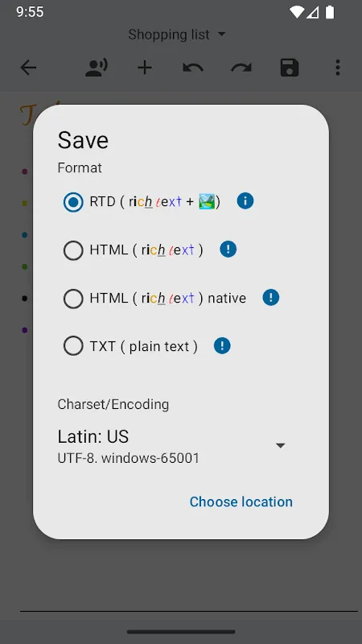The image size is (362, 644).
Task: Tap the plus add icon
Action: (145, 68)
